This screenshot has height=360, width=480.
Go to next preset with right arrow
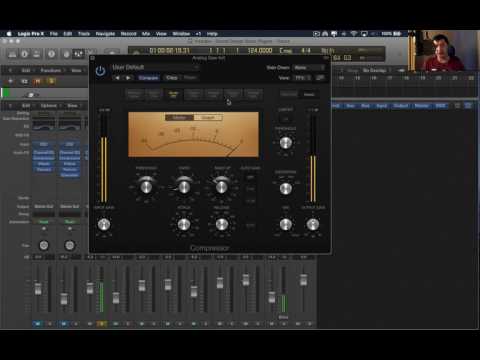128,78
